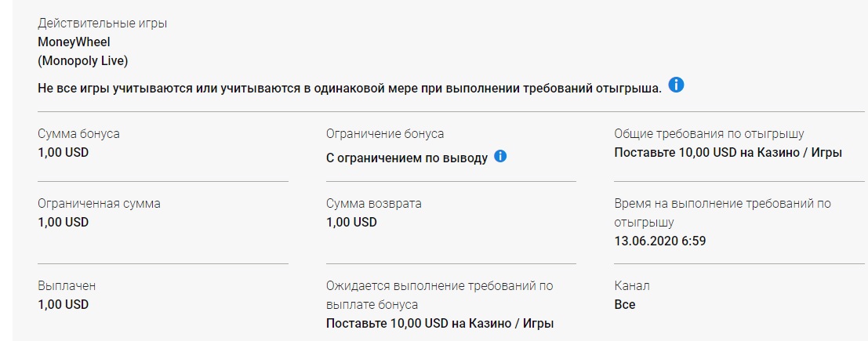Viewport: 868px width, 341px height.
Task: Open the info icon next to "С ограничением по выводу"
Action: point(500,156)
